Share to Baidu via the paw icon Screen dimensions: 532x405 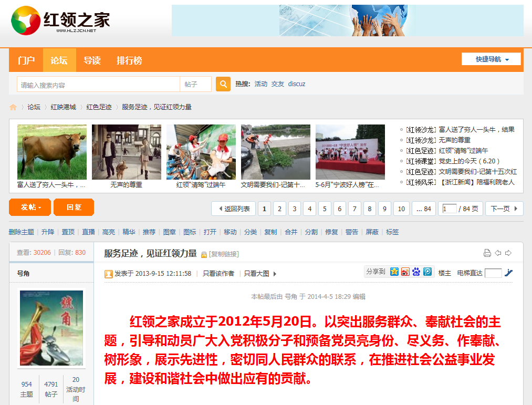pyautogui.click(x=416, y=272)
